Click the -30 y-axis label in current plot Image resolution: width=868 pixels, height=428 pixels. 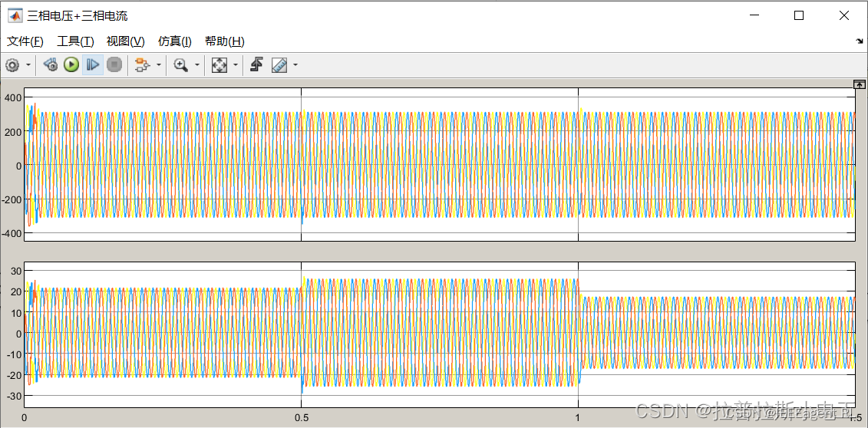[13, 396]
